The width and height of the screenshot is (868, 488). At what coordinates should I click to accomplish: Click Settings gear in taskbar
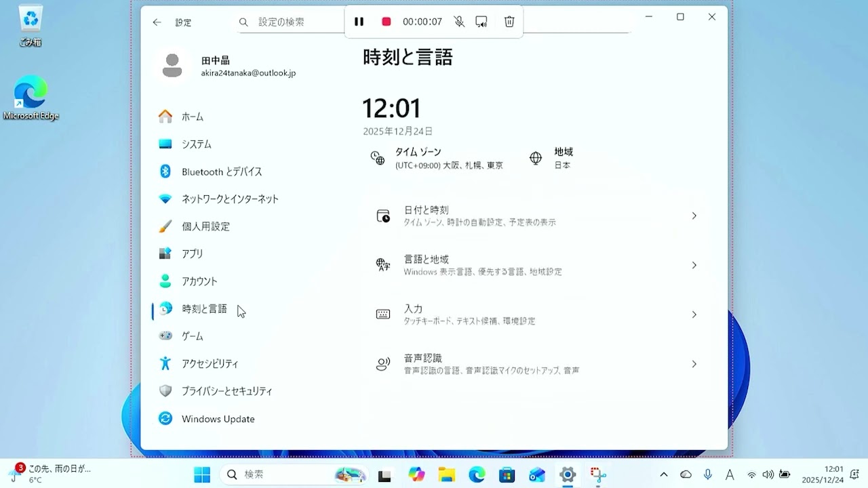point(568,475)
